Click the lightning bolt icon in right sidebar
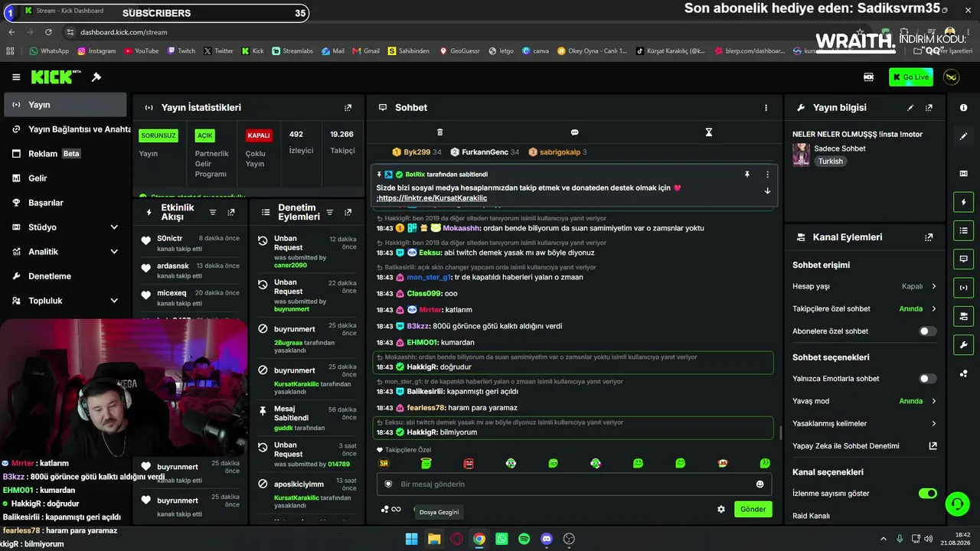The width and height of the screenshot is (980, 551). (x=963, y=202)
